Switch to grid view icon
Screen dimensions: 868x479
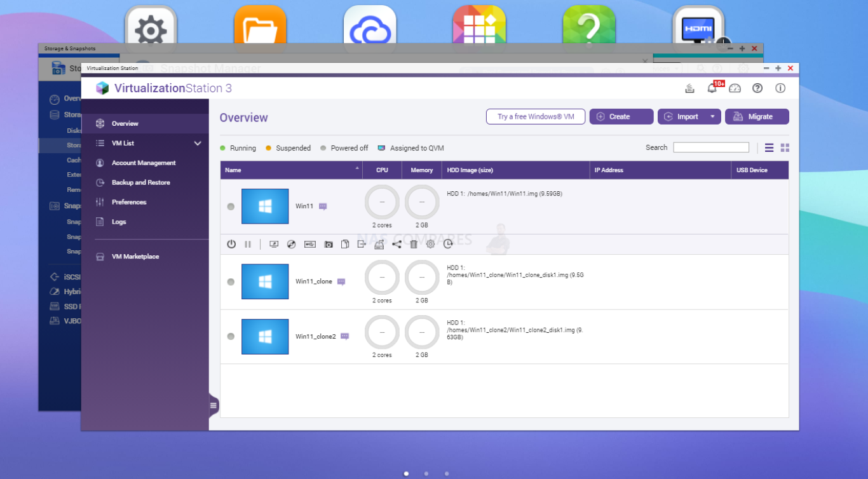[x=785, y=147]
